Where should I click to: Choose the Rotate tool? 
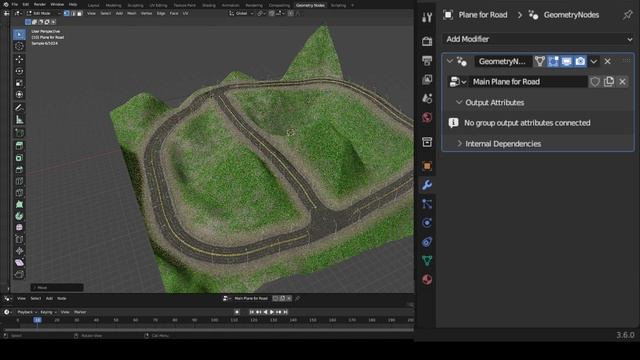(x=19, y=71)
